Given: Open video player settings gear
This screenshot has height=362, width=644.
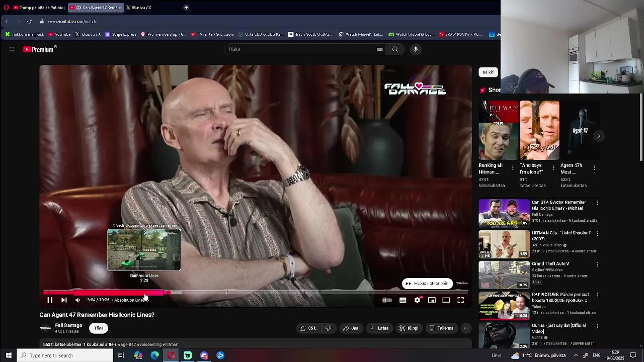Looking at the screenshot, I should point(417,300).
